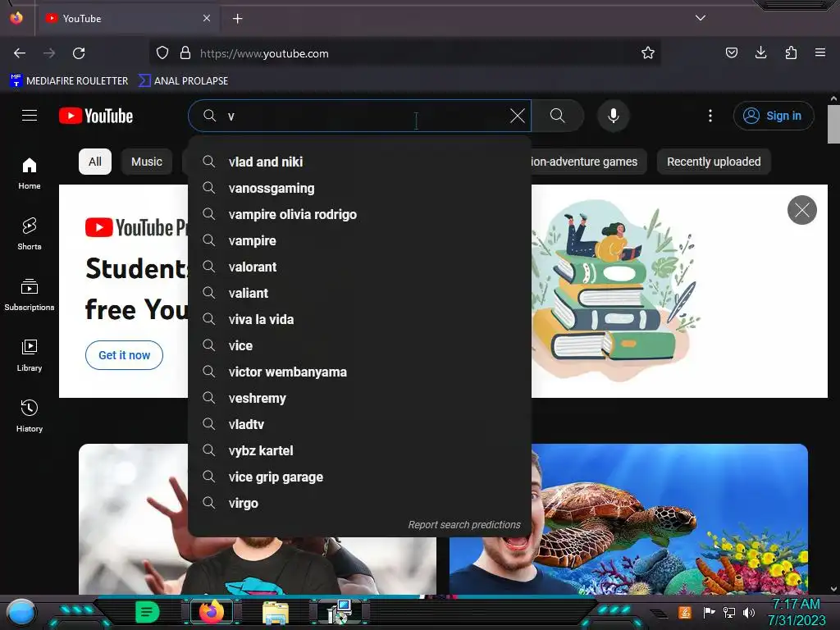Open the taskbar item with a monitor icon
The image size is (840, 630).
339,612
